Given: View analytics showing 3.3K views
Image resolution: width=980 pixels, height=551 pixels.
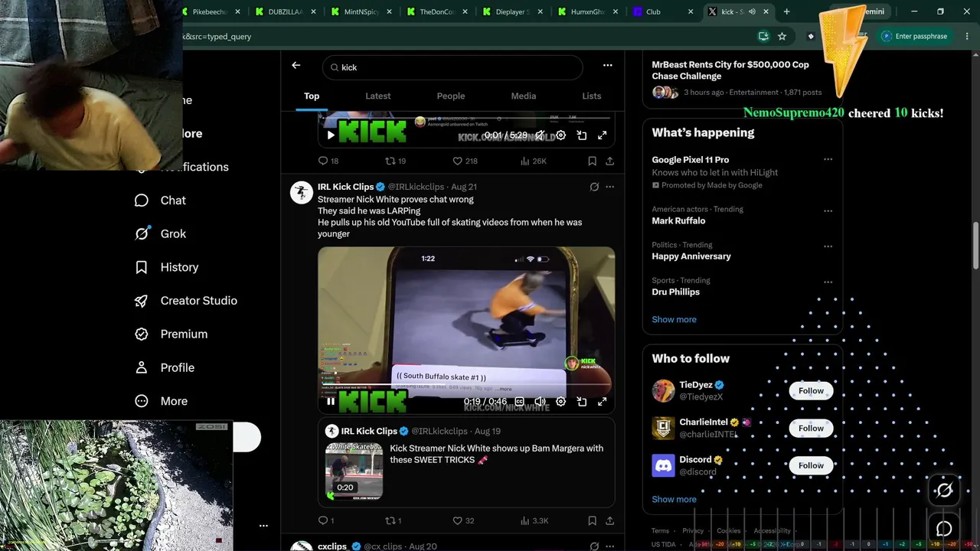Looking at the screenshot, I should (x=534, y=520).
